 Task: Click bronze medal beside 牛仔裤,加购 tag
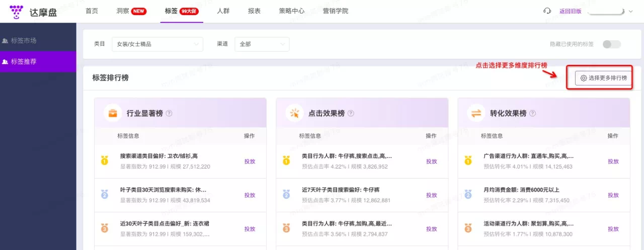(286, 228)
